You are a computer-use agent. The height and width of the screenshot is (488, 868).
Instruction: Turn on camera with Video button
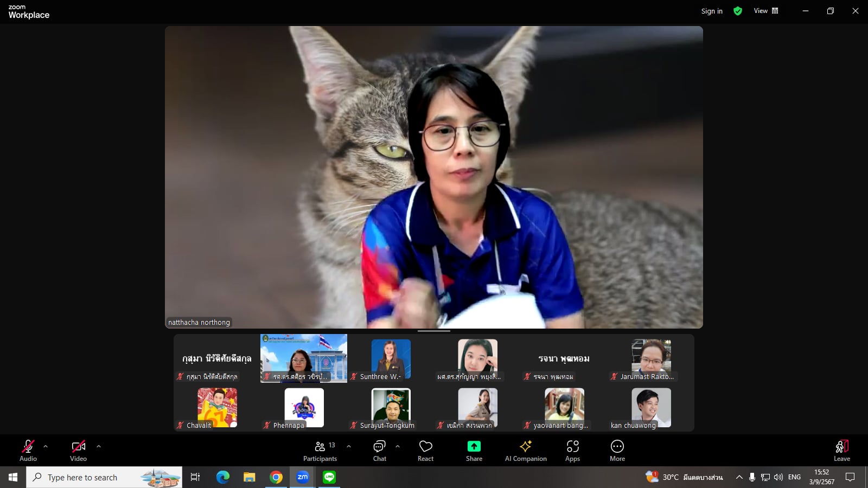[x=78, y=451]
